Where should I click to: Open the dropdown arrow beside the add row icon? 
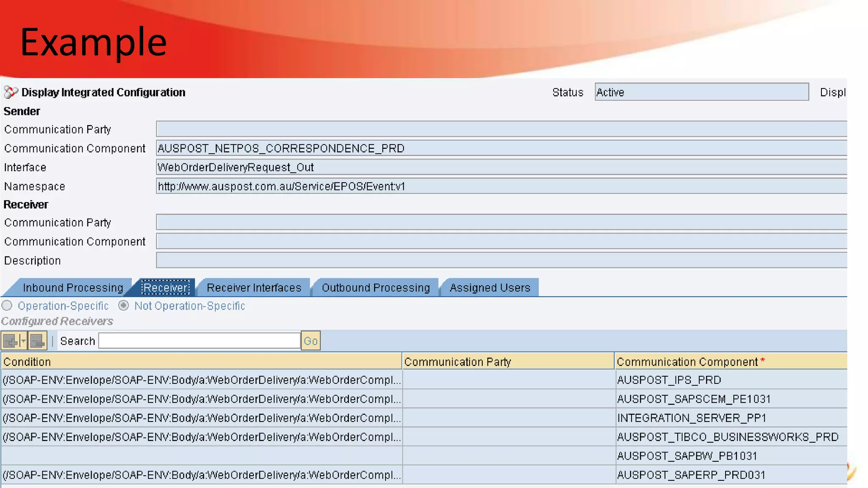pos(23,341)
